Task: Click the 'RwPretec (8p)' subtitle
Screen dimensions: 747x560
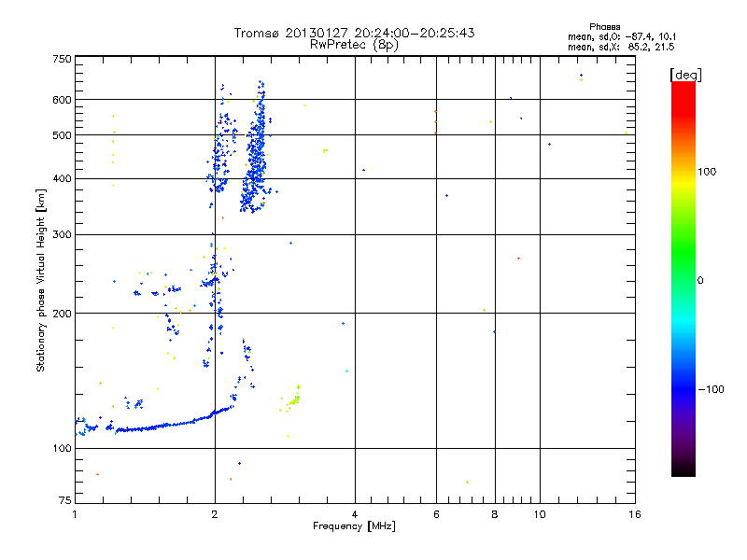Action: coord(354,45)
